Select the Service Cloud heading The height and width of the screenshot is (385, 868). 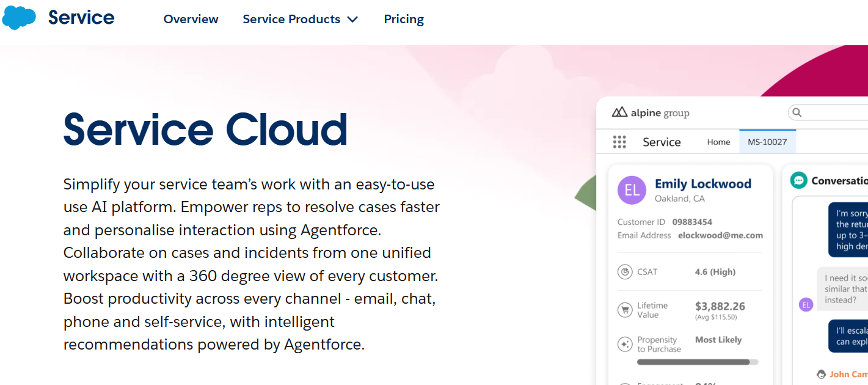pos(205,130)
